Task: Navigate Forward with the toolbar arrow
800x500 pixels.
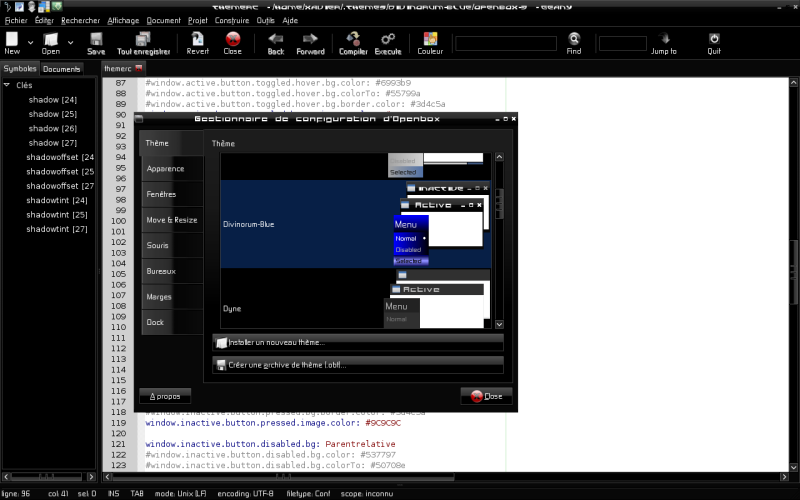Action: 310,39
